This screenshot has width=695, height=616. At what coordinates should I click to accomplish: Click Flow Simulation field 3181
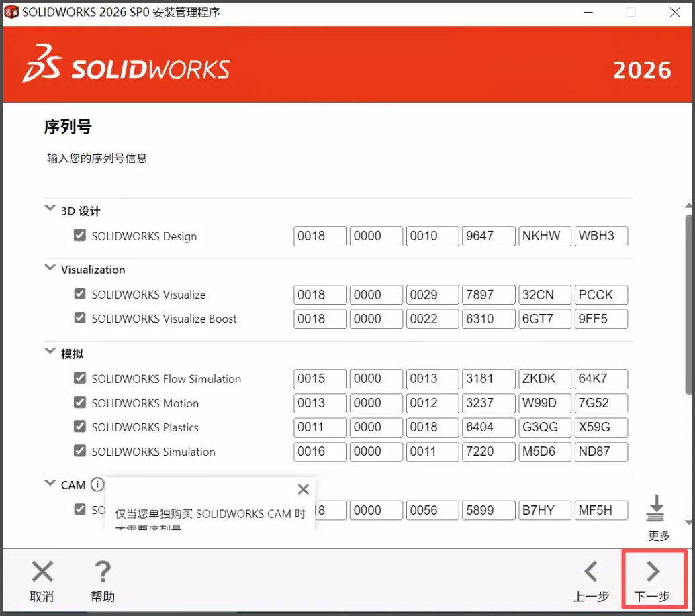click(x=488, y=378)
